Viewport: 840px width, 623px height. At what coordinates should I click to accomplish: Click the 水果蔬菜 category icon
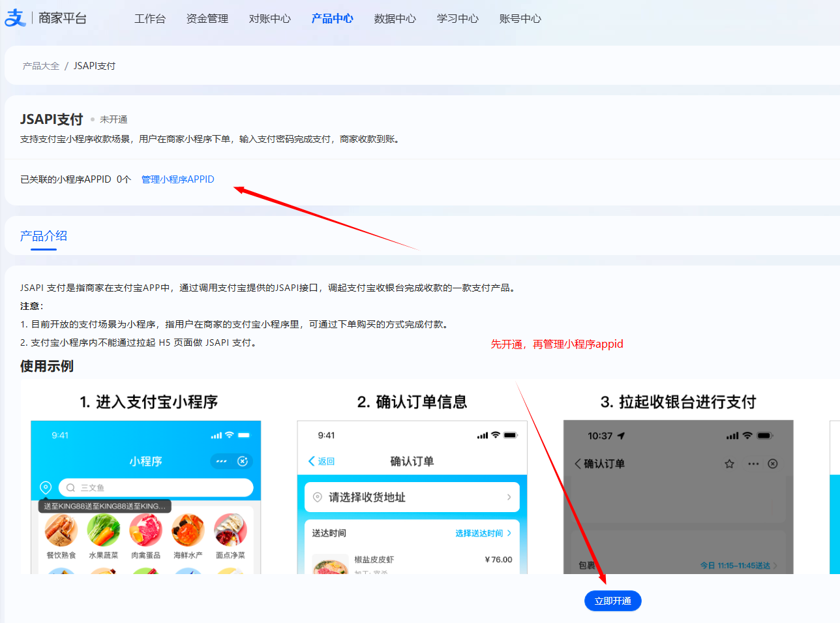pyautogui.click(x=104, y=530)
